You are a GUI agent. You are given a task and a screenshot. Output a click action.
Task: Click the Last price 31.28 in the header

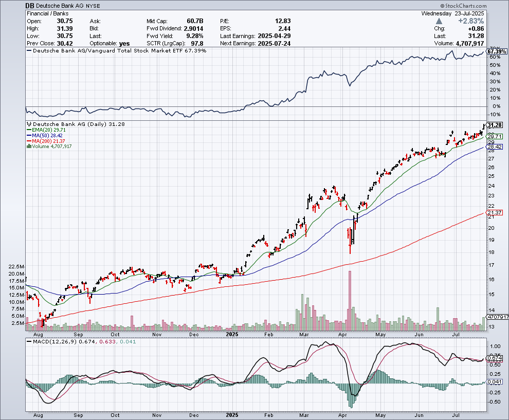(476, 35)
